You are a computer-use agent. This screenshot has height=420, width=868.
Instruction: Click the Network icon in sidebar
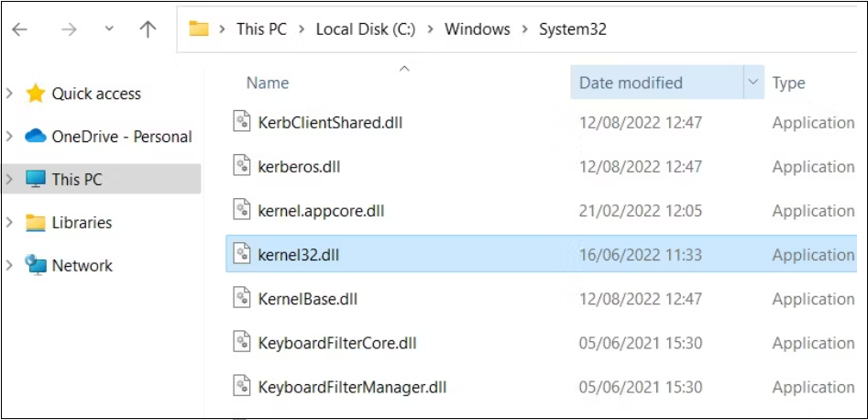click(36, 266)
